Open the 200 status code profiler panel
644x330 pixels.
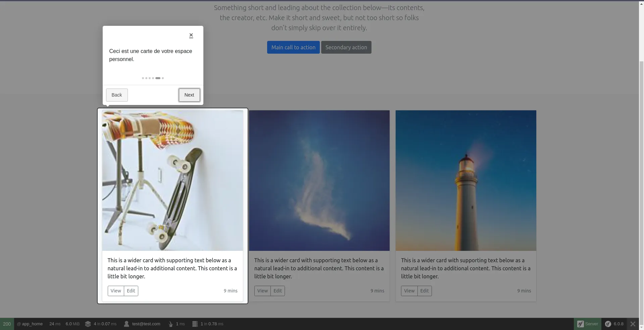pyautogui.click(x=7, y=324)
